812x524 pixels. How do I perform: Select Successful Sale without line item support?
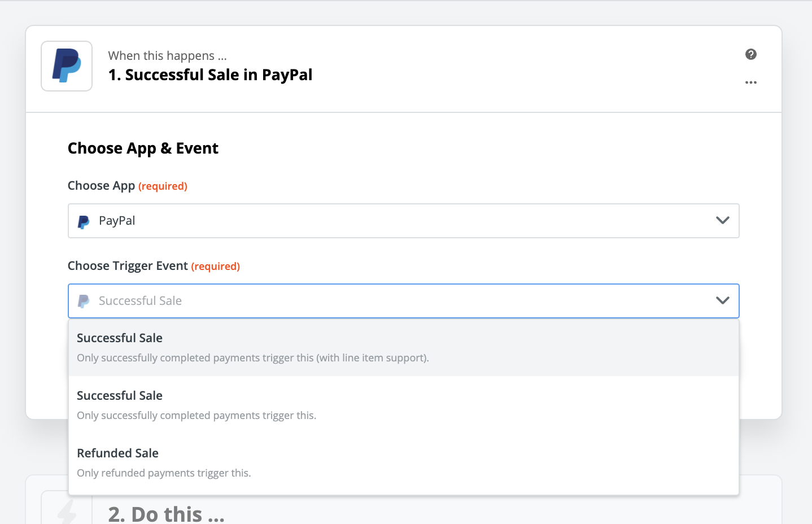pyautogui.click(x=404, y=405)
